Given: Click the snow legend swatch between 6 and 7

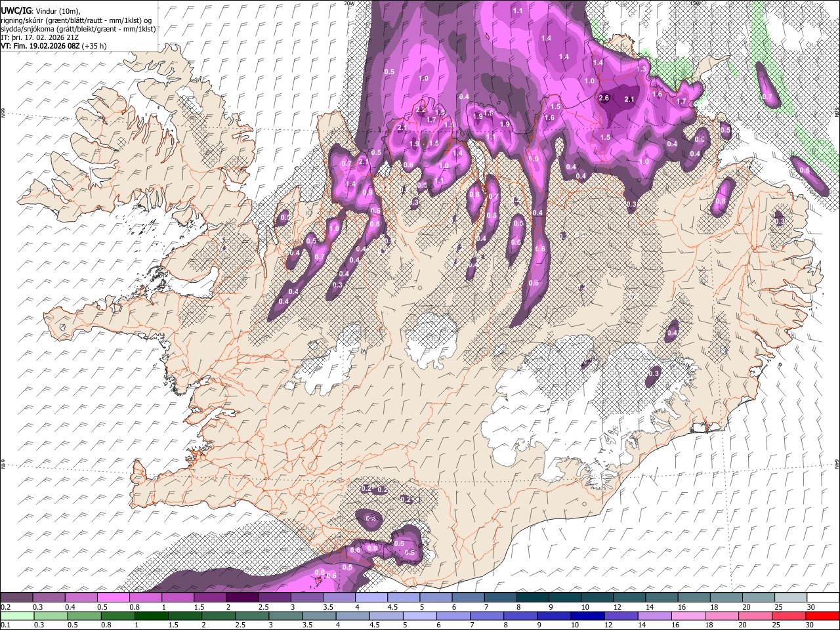Looking at the screenshot, I should point(469,597).
